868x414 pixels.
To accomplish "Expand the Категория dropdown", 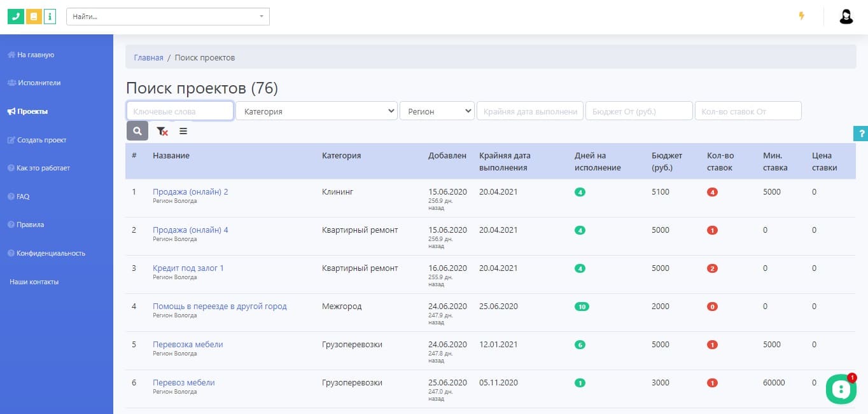I will (316, 111).
